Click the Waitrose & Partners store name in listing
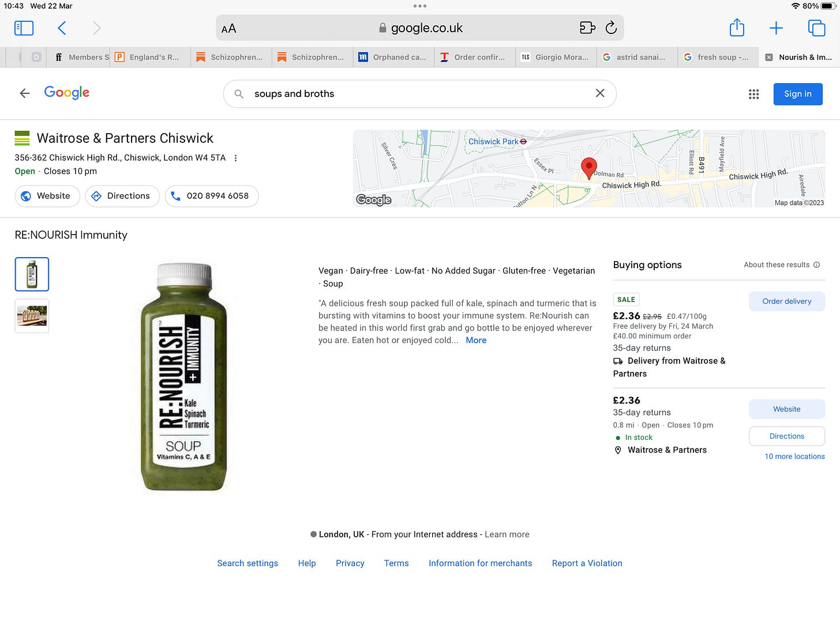840x629 pixels. (x=667, y=450)
